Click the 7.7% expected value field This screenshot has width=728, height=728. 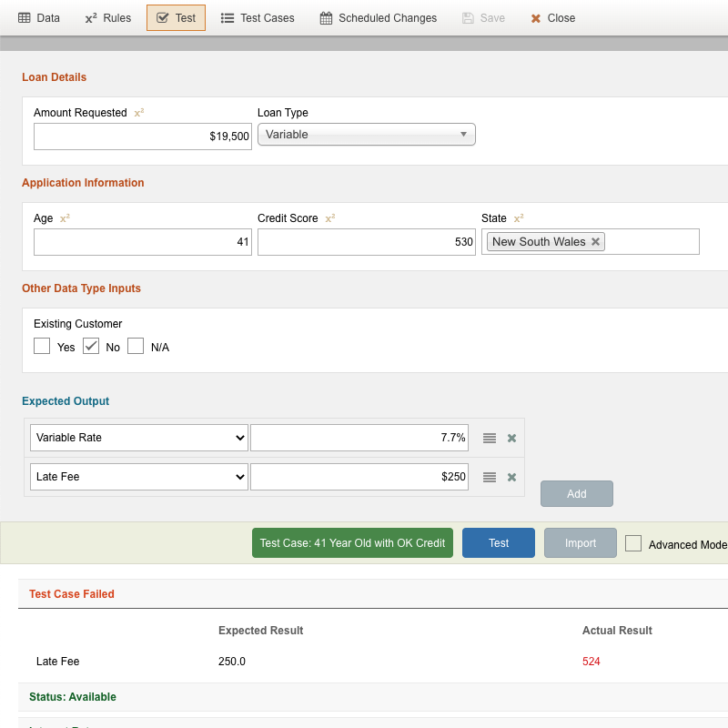point(359,438)
